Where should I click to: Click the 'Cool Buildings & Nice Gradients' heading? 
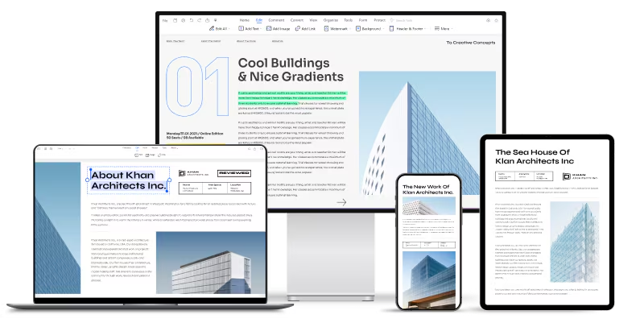point(291,70)
